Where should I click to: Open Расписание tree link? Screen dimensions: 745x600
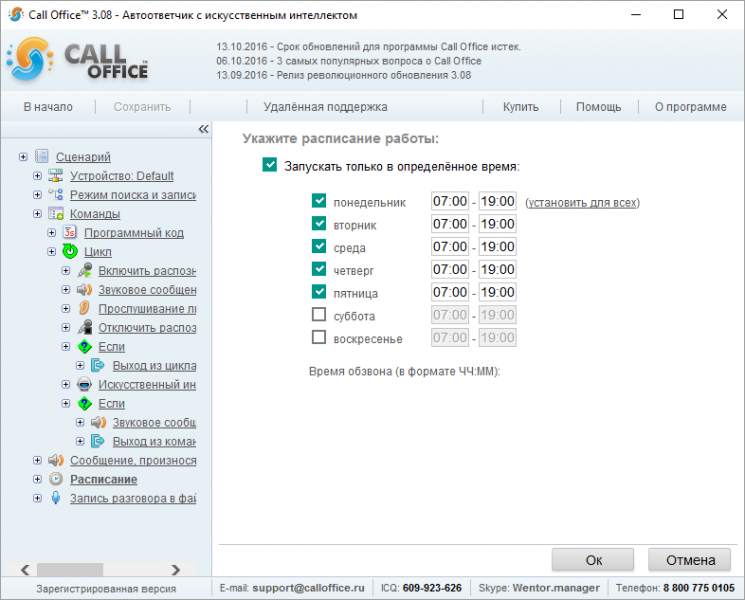[x=104, y=479]
